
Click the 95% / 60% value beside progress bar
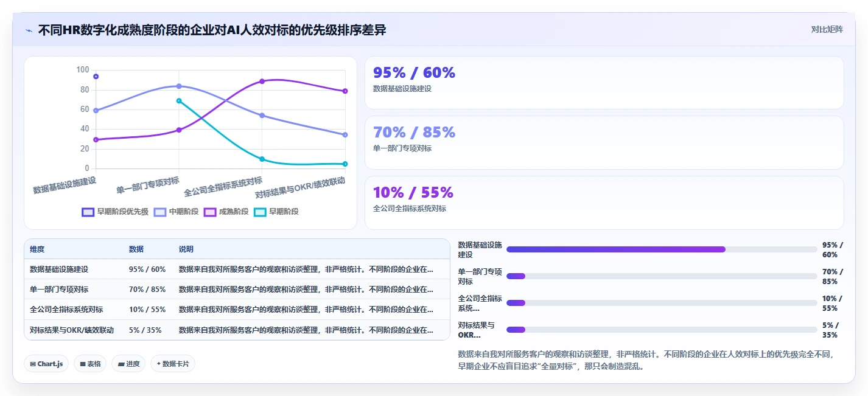(x=832, y=249)
